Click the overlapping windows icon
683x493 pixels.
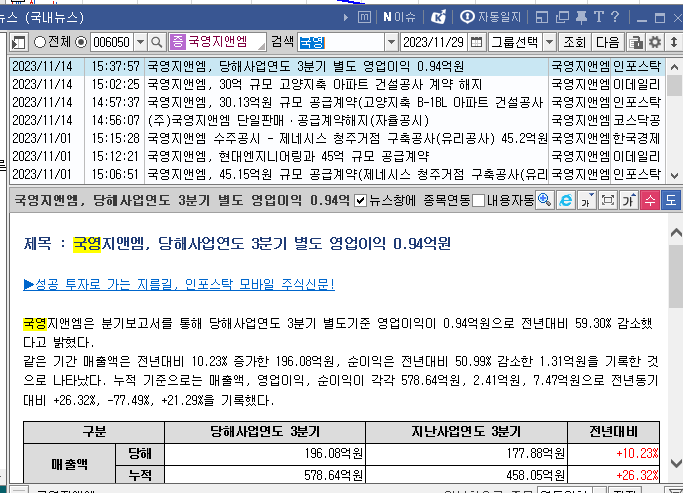coord(562,17)
